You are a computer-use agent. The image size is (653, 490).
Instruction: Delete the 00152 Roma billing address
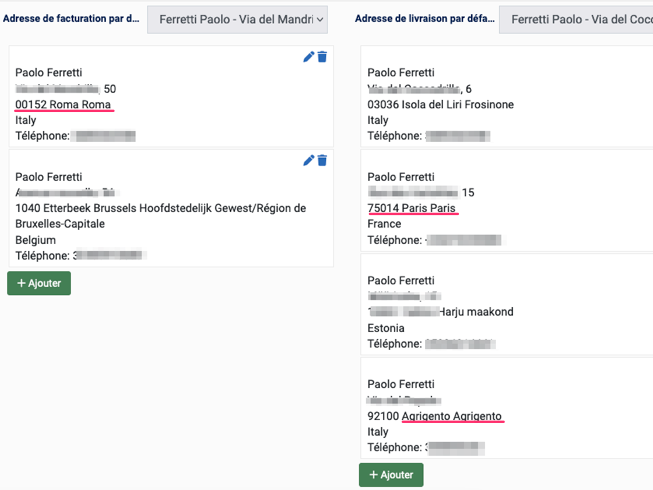click(x=322, y=57)
